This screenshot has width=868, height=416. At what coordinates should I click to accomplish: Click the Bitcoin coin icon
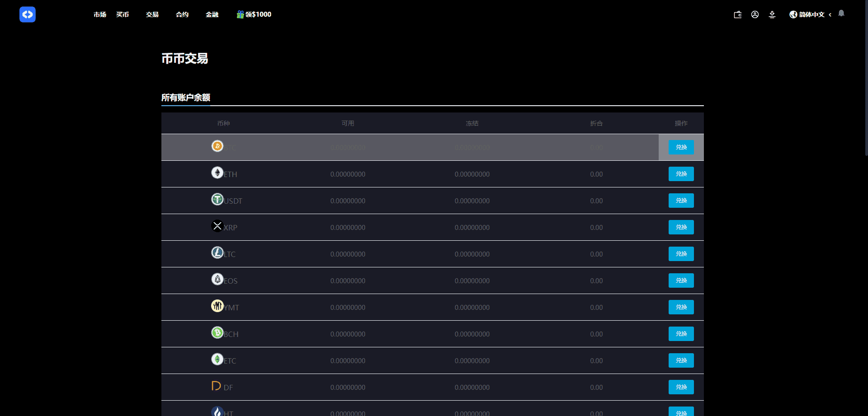pos(217,146)
